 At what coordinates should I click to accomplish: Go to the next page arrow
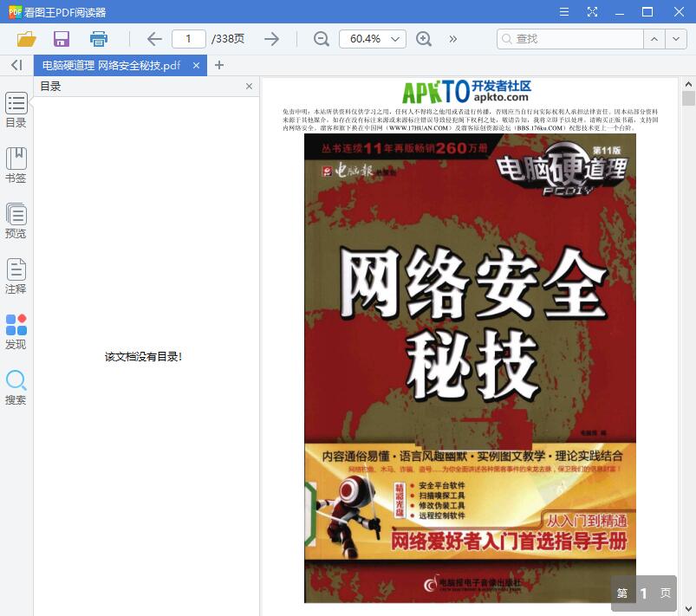(x=271, y=39)
